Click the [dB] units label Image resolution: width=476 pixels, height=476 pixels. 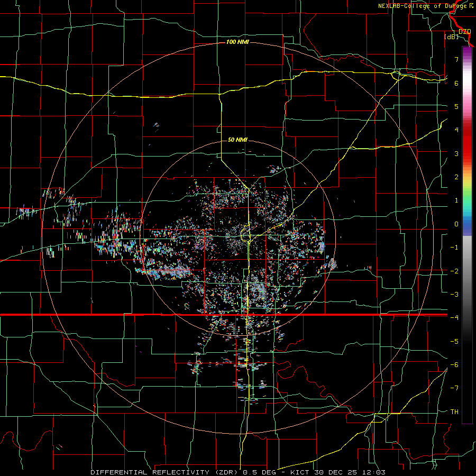[x=452, y=36]
